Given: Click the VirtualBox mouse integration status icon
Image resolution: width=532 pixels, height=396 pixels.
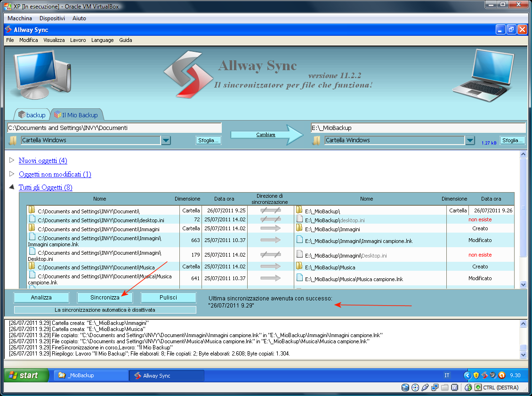Looking at the screenshot, I should tap(468, 388).
